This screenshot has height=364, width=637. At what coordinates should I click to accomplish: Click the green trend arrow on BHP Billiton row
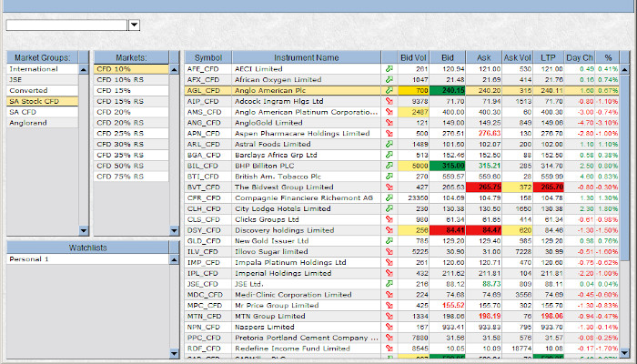(390, 166)
